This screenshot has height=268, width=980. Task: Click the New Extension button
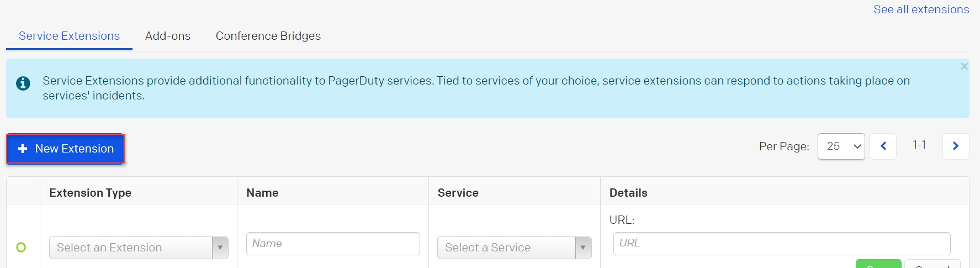tap(66, 149)
